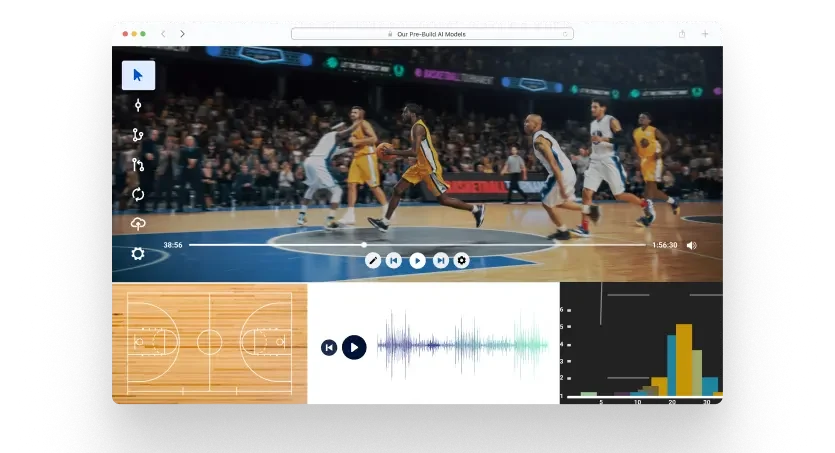
Task: Click the 38:56 elapsed time label
Action: click(173, 245)
